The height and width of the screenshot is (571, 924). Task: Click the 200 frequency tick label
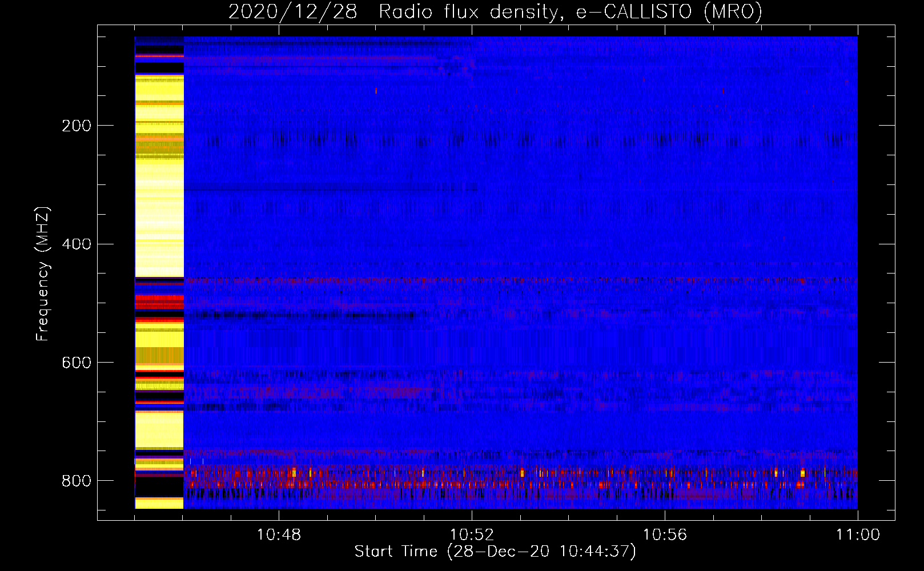click(x=77, y=126)
